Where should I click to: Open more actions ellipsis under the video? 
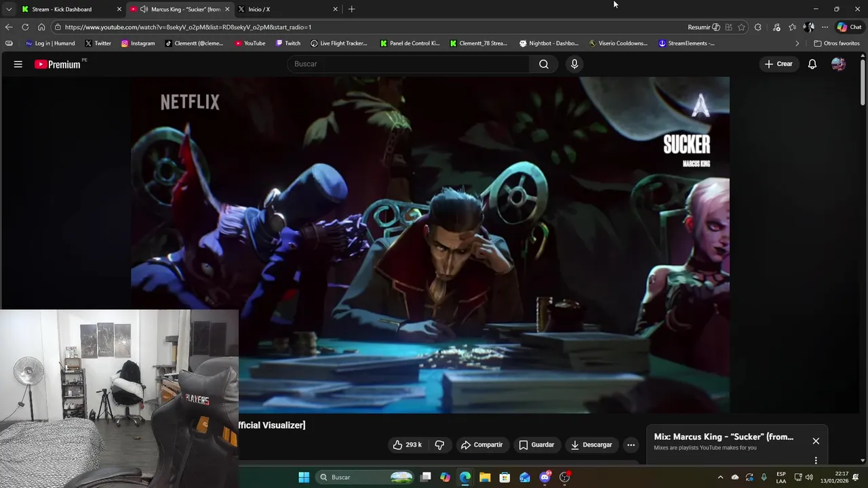[x=631, y=445]
